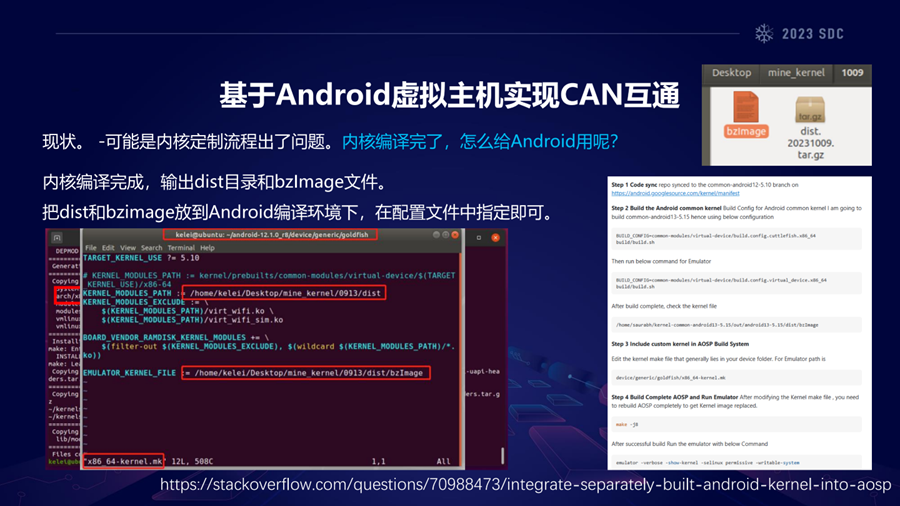Click the BOARD_VENDOR_RAMDISK_KERNEL_MODULES line
This screenshot has height=506, width=900.
click(x=176, y=337)
